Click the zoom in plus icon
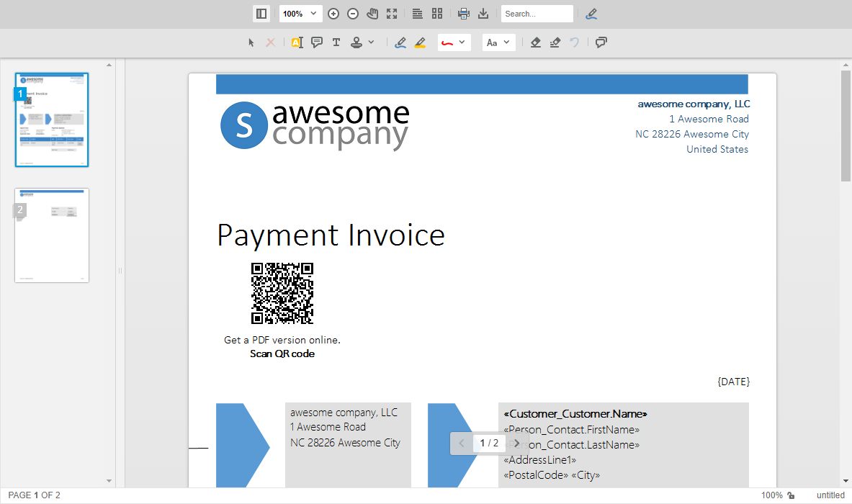The image size is (852, 504). pyautogui.click(x=333, y=14)
